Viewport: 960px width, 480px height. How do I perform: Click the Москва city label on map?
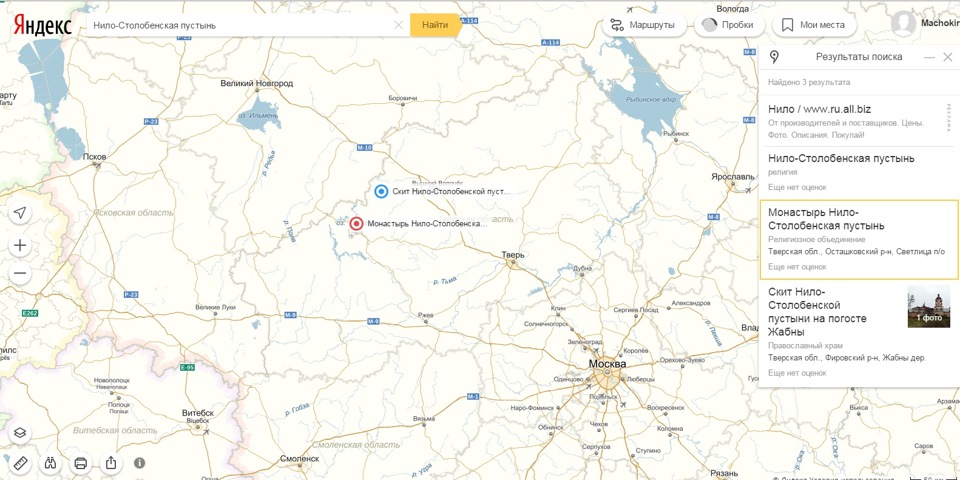(x=607, y=364)
